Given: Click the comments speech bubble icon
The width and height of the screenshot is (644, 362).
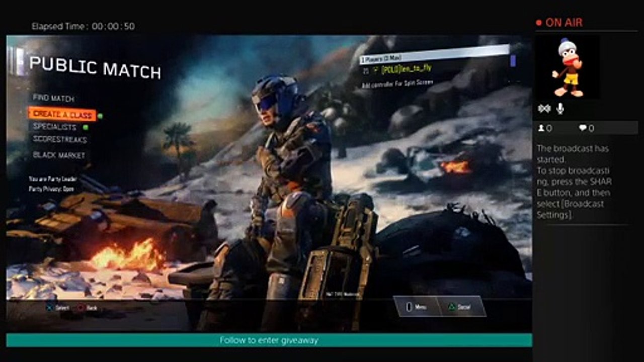Looking at the screenshot, I should tap(583, 128).
